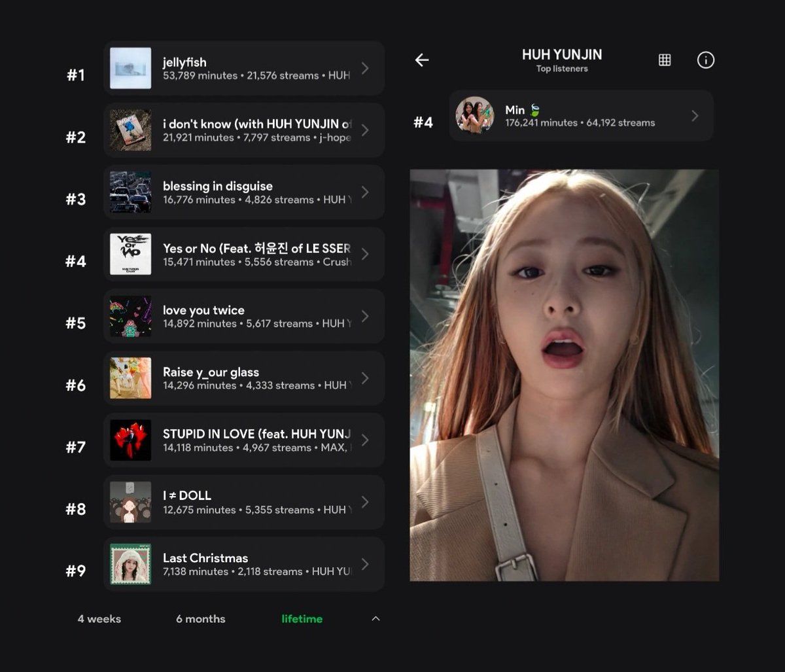The image size is (785, 672).
Task: Click the jellyfish album cover
Action: click(130, 68)
